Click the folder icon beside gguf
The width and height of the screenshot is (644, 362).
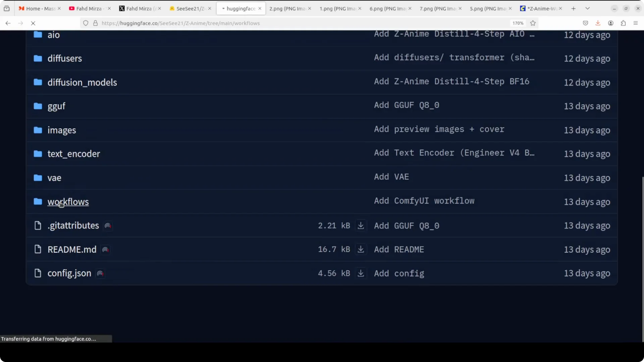(x=38, y=106)
